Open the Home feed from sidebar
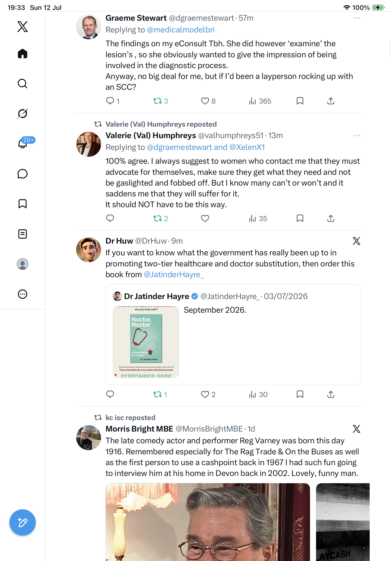This screenshot has height=561, width=392. tap(23, 54)
